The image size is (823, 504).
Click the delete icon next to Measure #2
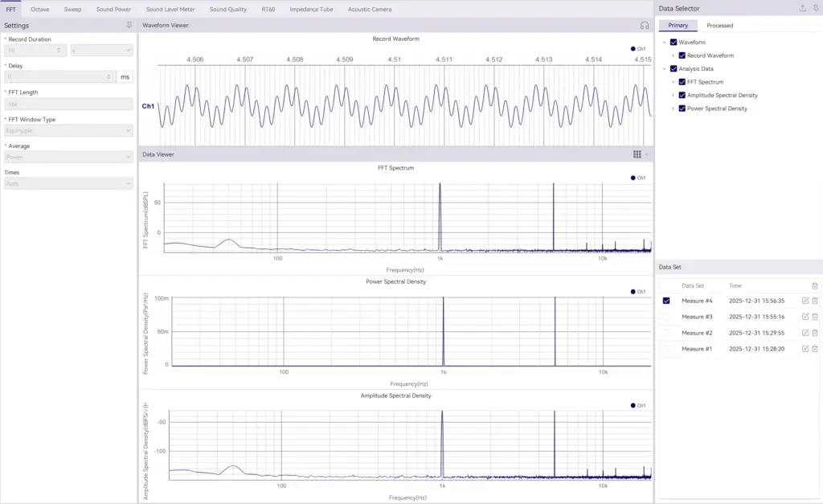815,332
